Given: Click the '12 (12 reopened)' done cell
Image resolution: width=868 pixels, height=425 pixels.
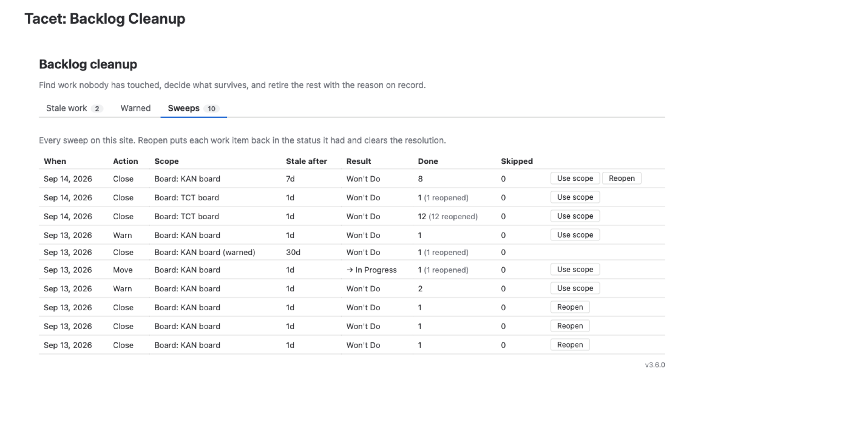Looking at the screenshot, I should [448, 216].
